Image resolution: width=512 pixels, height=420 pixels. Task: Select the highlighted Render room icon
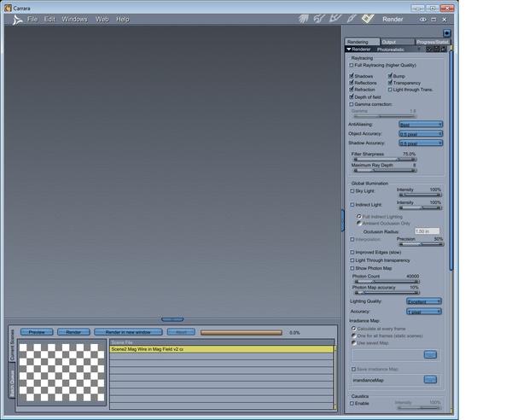368,18
